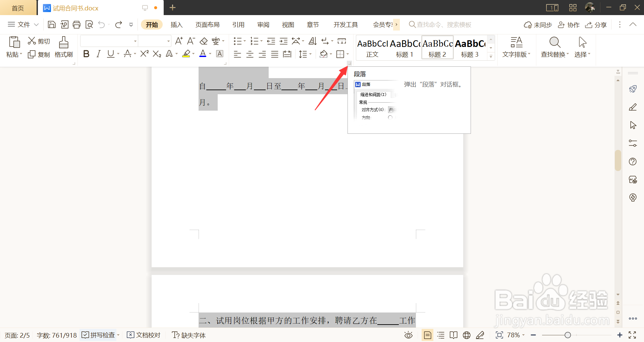Apply the 正文 style

point(372,48)
